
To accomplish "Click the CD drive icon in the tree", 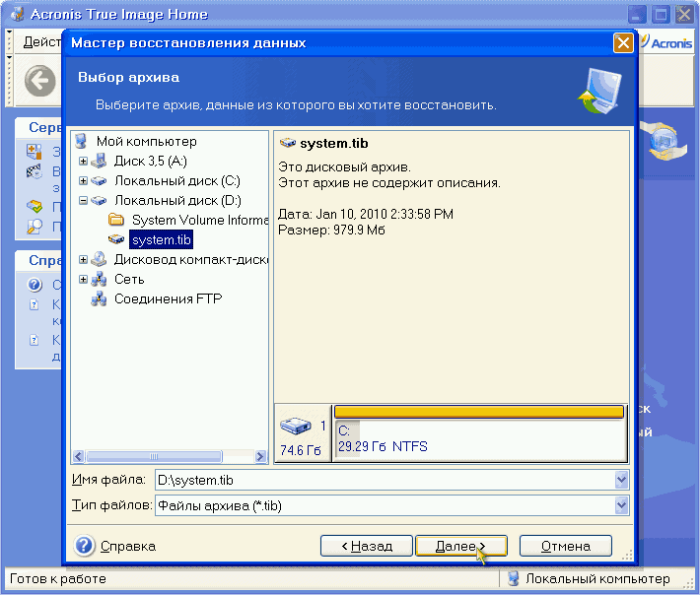I will click(x=99, y=259).
